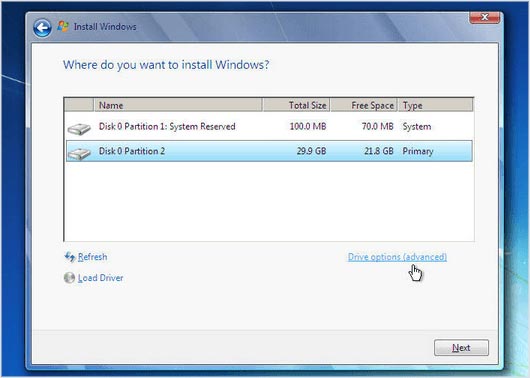The width and height of the screenshot is (530, 378).
Task: Click the Install Windows title text
Action: [x=105, y=27]
